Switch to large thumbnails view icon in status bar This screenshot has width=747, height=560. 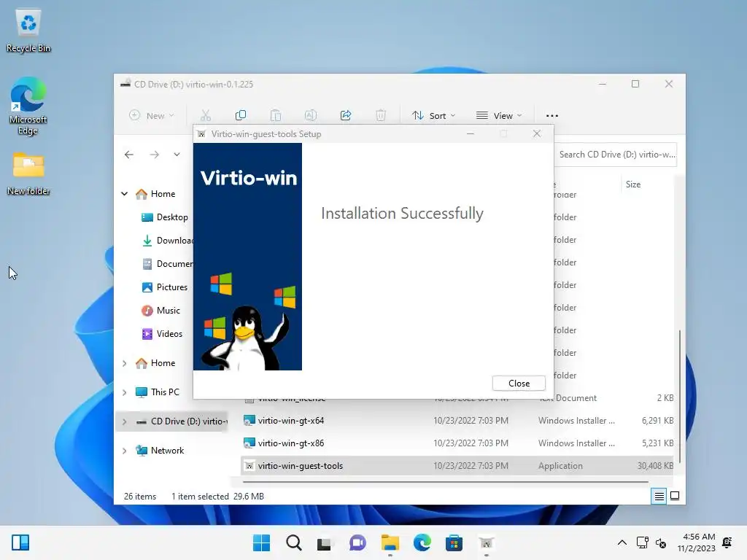pos(675,496)
